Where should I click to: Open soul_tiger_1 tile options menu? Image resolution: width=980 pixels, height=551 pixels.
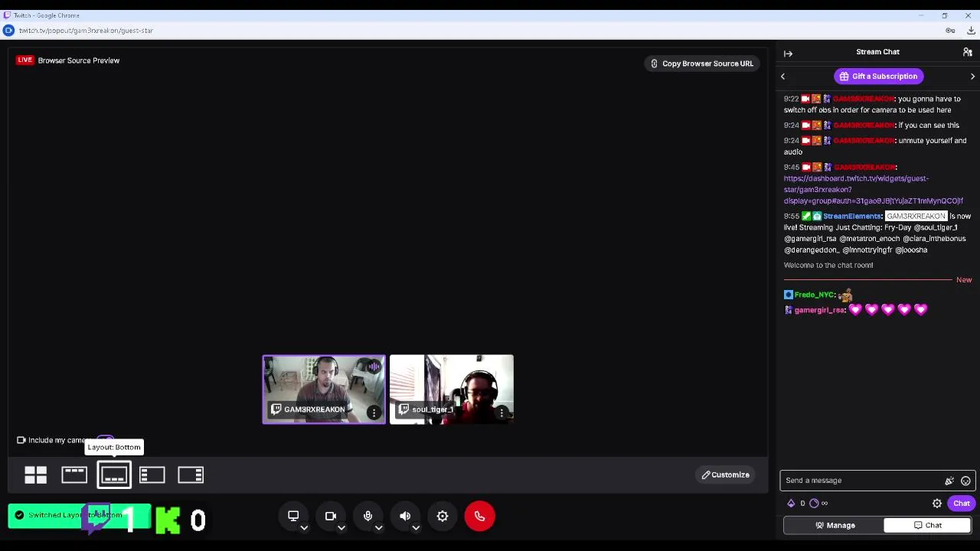click(501, 412)
